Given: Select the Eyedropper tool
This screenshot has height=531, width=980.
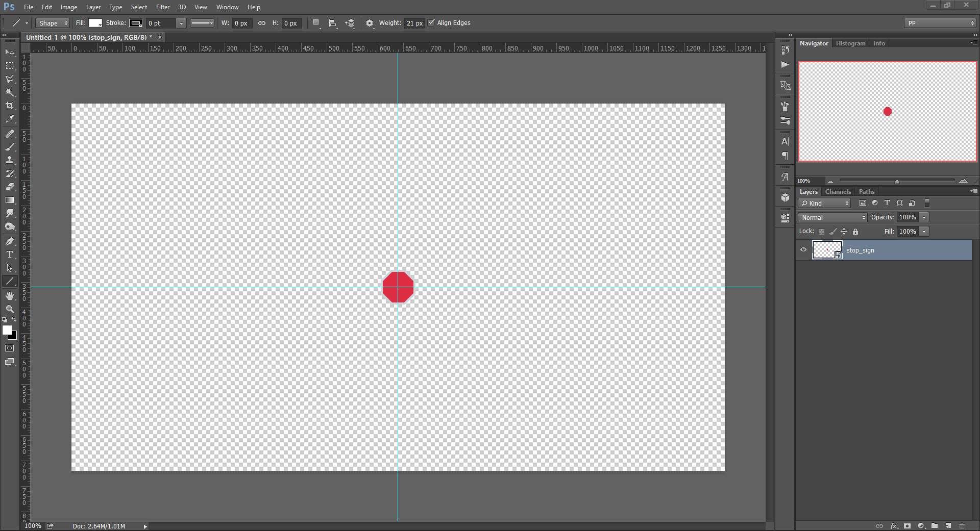Looking at the screenshot, I should point(10,119).
